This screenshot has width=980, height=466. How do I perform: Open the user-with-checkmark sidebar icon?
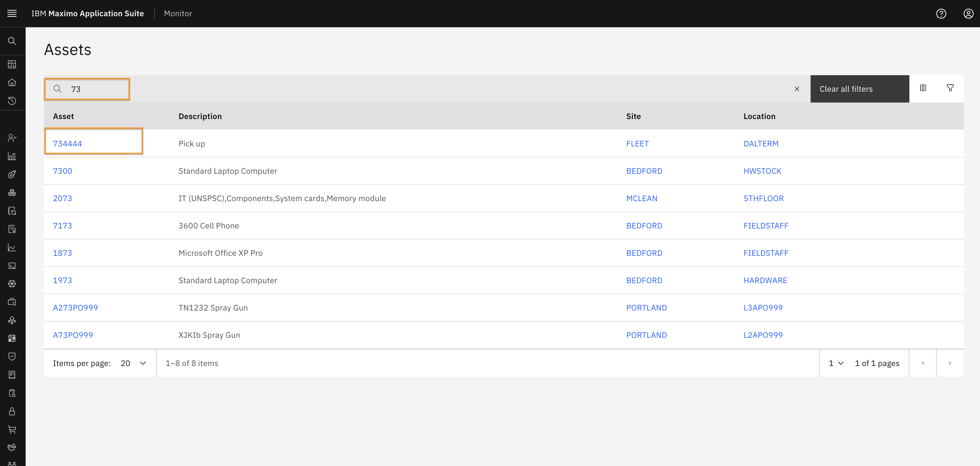coord(12,138)
